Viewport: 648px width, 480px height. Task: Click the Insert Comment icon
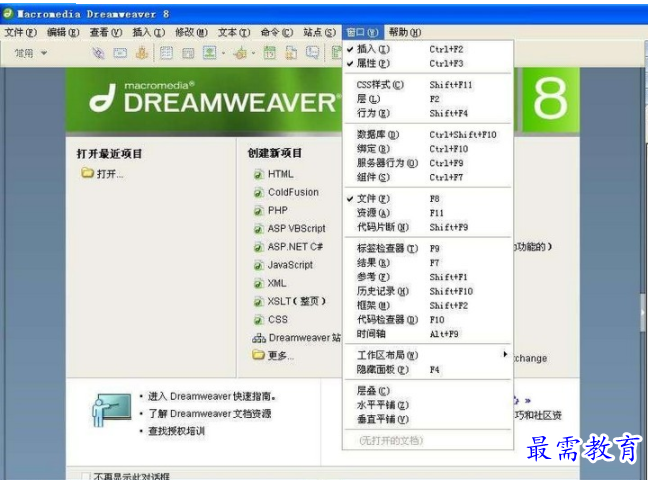pyautogui.click(x=312, y=53)
